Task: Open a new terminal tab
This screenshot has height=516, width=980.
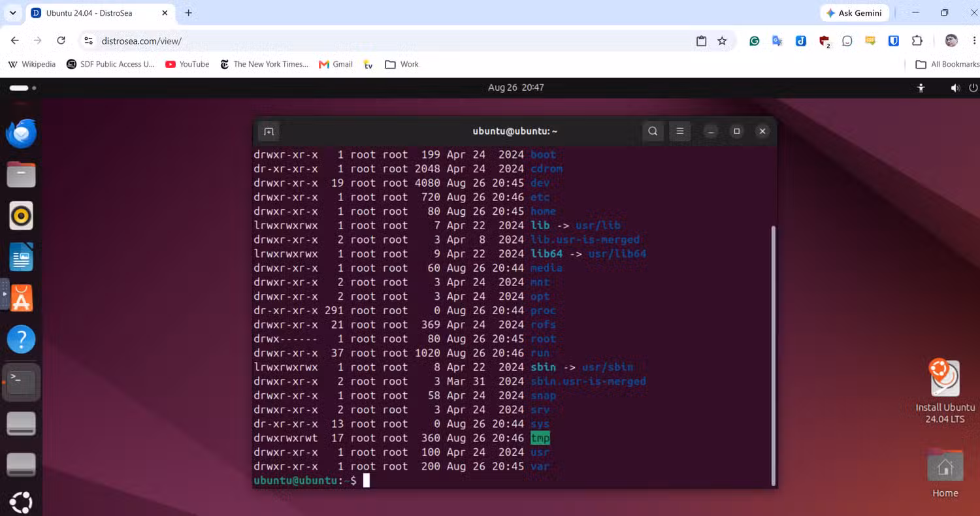Action: click(269, 131)
